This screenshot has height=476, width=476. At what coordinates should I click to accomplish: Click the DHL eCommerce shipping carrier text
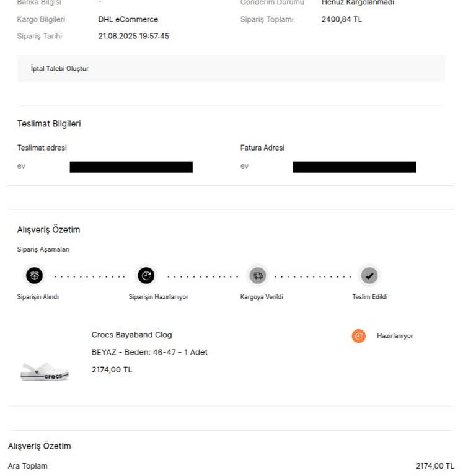point(128,19)
